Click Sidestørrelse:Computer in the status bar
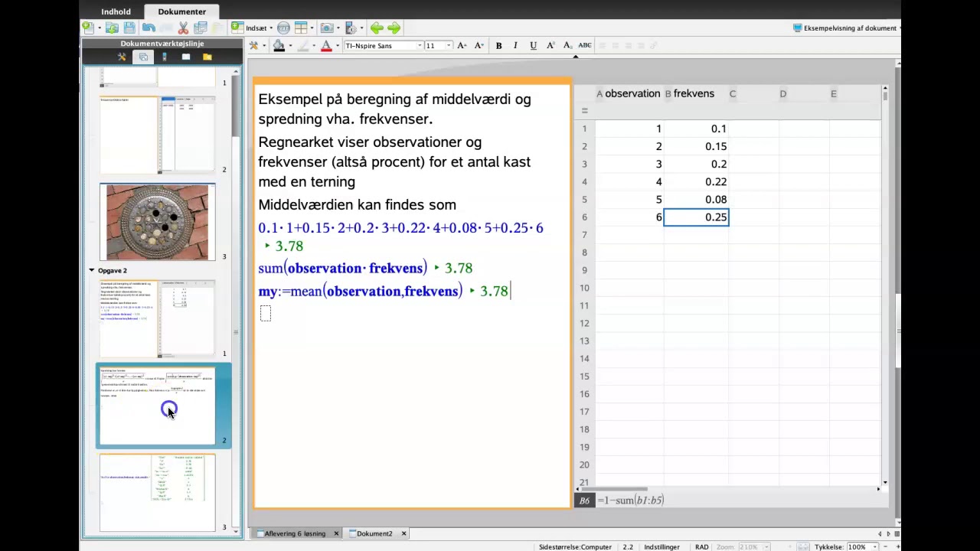 tap(575, 547)
